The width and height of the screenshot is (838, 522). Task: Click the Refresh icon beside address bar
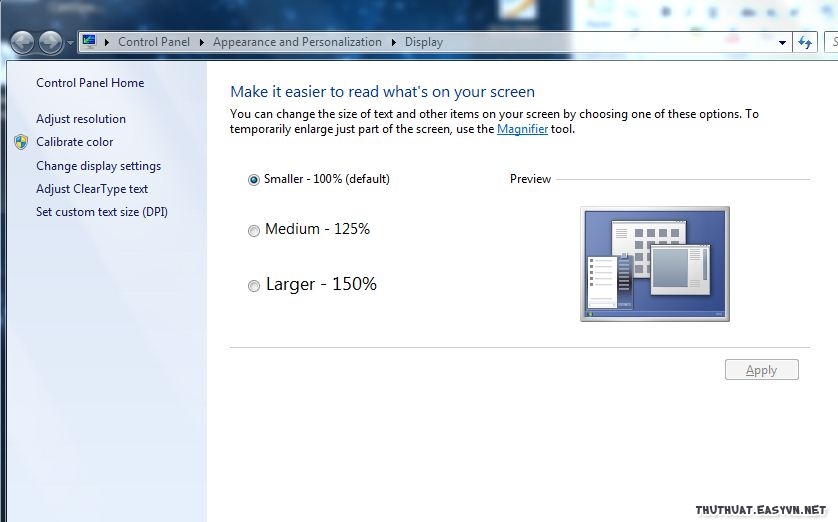tap(805, 42)
